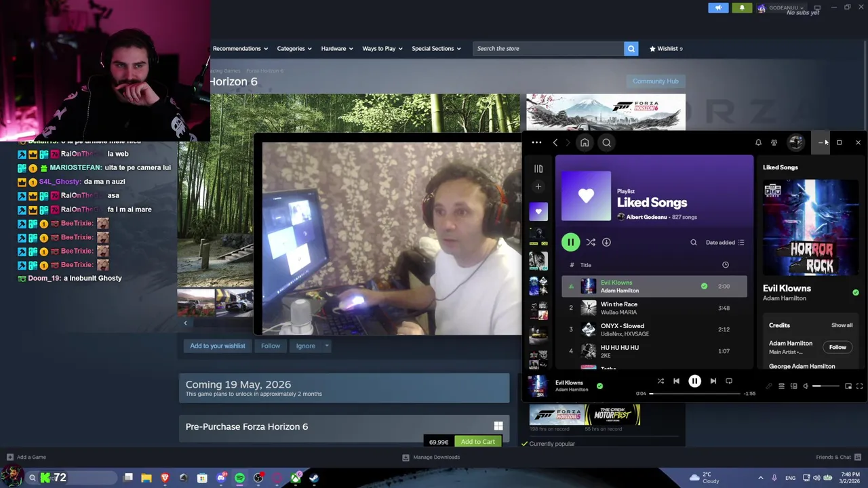Search within the Liked Songs playlist

[693, 242]
